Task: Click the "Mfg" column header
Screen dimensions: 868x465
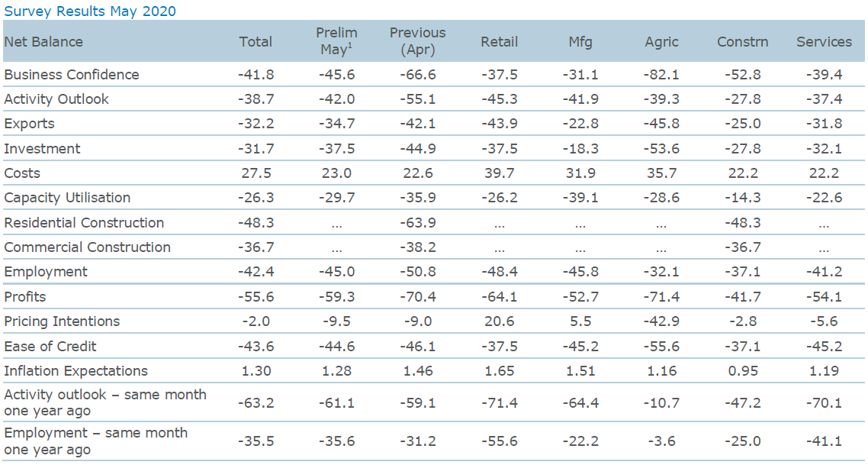Action: 580,42
